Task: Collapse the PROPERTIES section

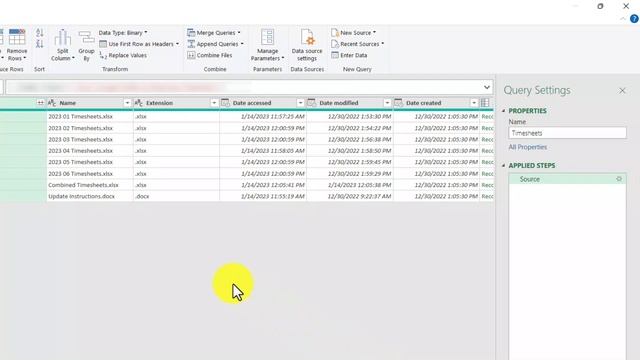Action: click(x=503, y=111)
